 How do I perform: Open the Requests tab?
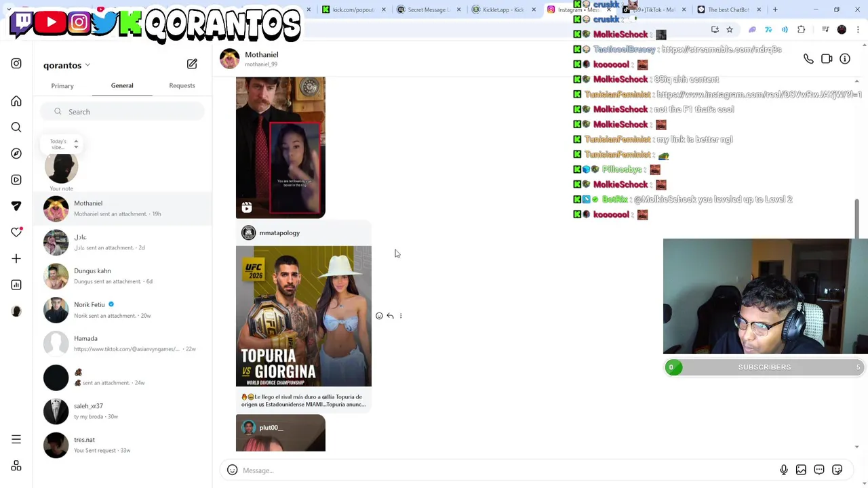pyautogui.click(x=182, y=85)
